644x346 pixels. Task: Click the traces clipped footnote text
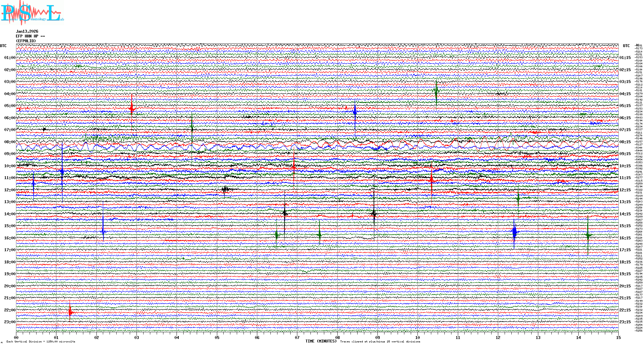pos(380,342)
